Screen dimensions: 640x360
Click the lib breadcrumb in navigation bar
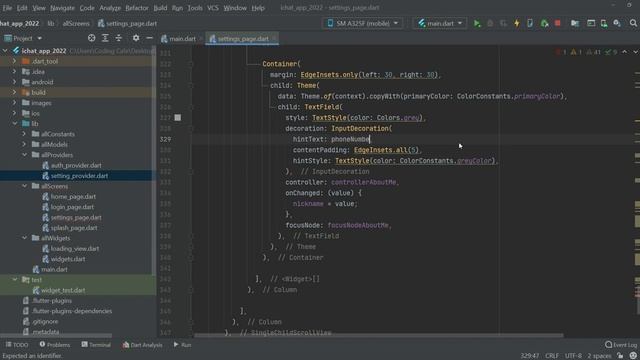click(51, 24)
